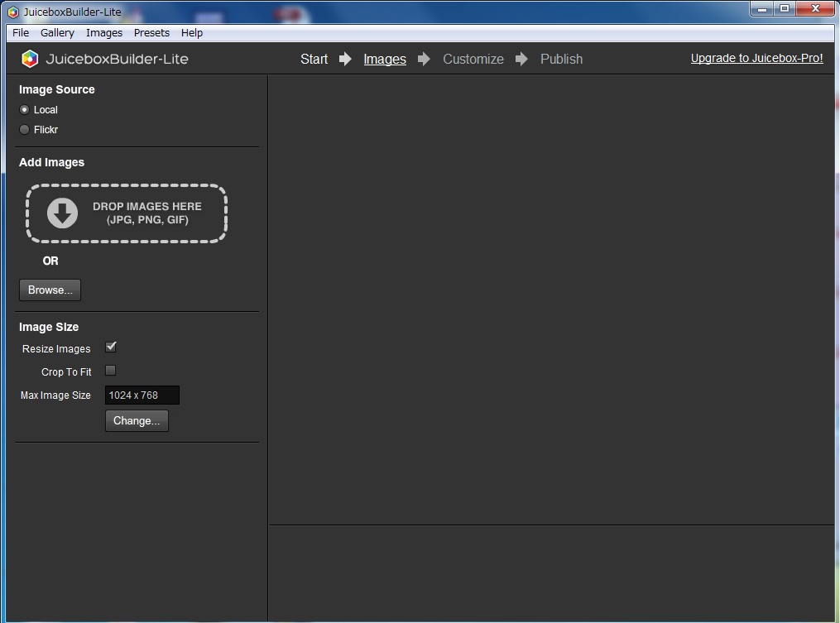Open the File menu
The width and height of the screenshot is (840, 623).
coord(21,33)
